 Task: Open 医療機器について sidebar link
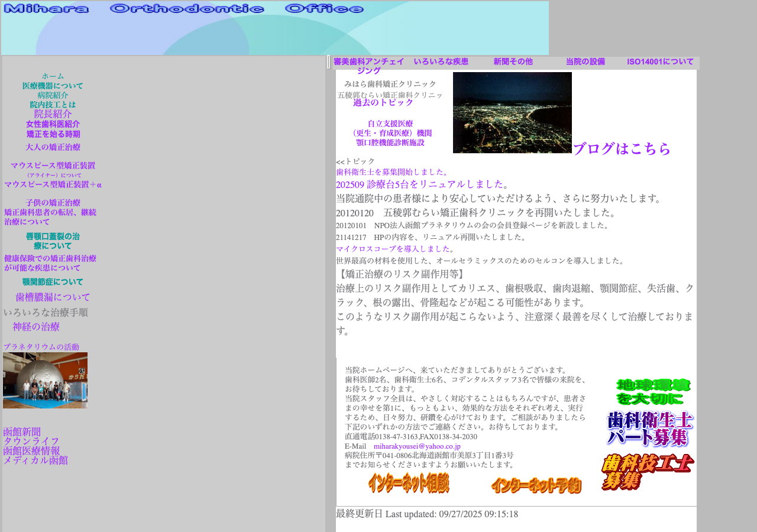53,86
